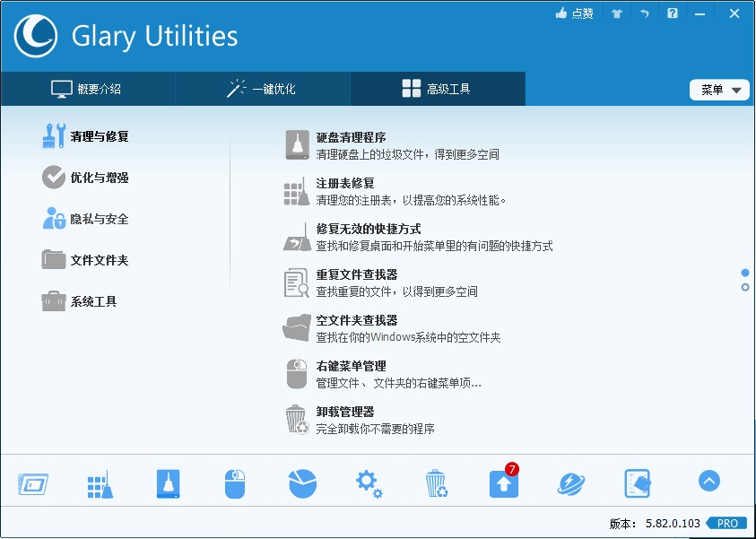Open the Context Menu Manager mouse icon
Viewport: 756px width, 539px height.
[234, 482]
